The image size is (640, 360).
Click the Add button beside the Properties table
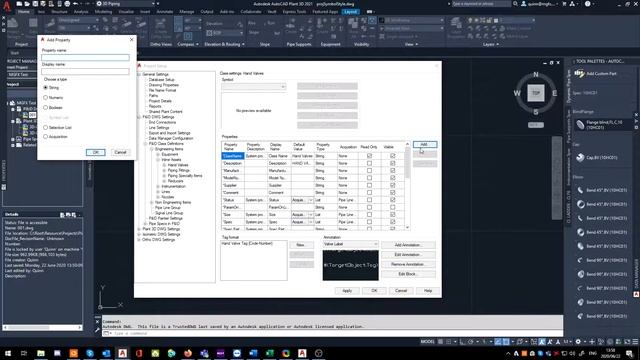coord(424,144)
